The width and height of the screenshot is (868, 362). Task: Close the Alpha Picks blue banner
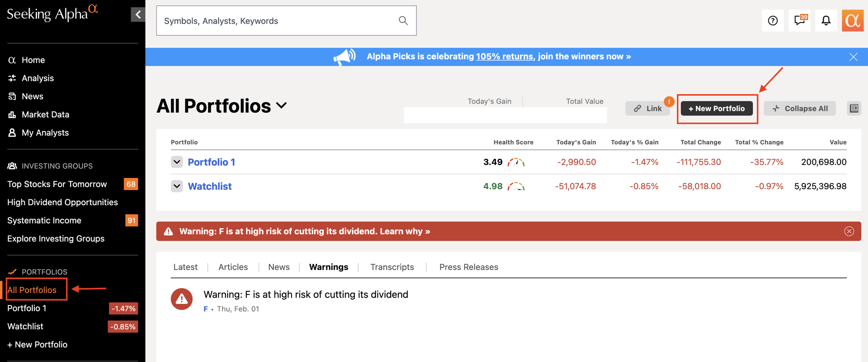coord(853,57)
